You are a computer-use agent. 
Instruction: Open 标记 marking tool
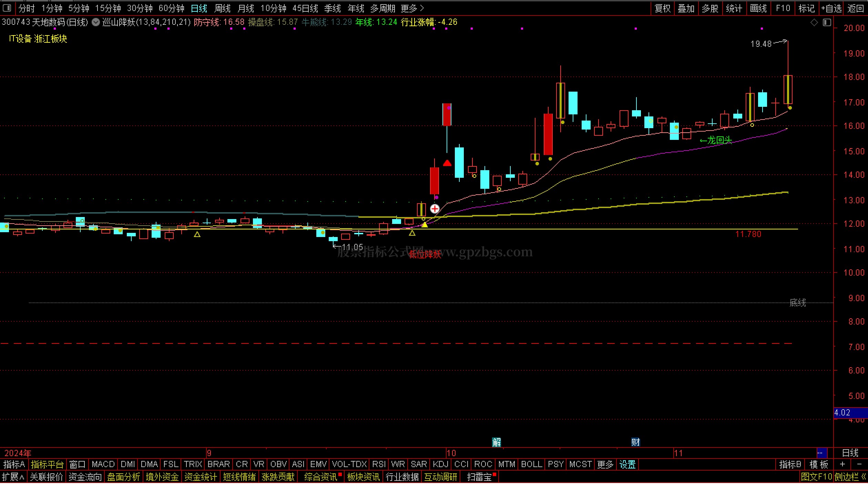pos(807,8)
